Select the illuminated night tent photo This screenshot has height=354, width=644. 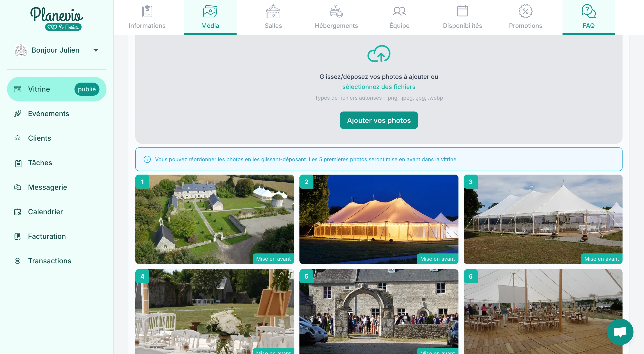pos(379,219)
